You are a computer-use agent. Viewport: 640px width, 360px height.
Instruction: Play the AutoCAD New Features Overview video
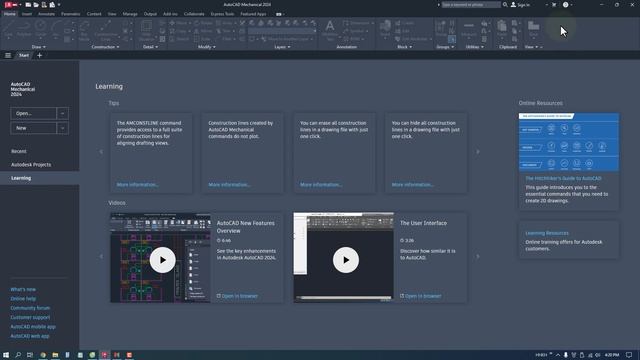tap(162, 260)
